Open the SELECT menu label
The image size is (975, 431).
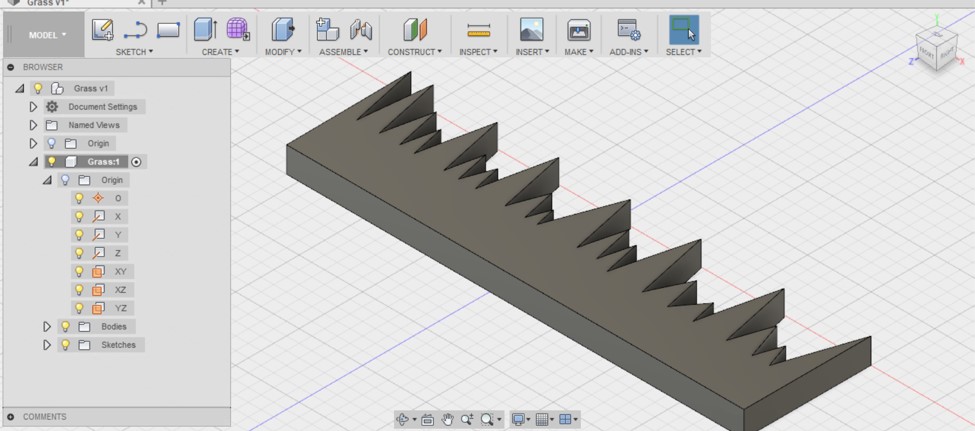(x=683, y=52)
